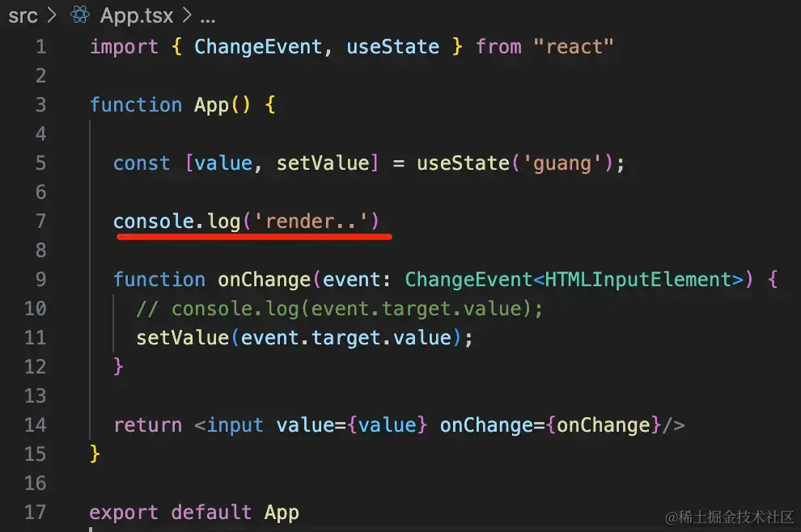Screen dimensions: 801x532
Task: Click line number 7 in gutter
Action: tap(41, 222)
